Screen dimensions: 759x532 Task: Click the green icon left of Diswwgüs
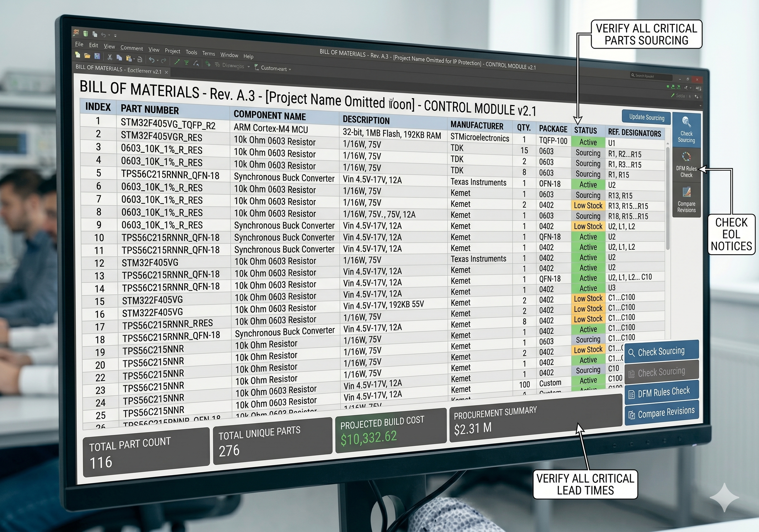click(x=208, y=64)
